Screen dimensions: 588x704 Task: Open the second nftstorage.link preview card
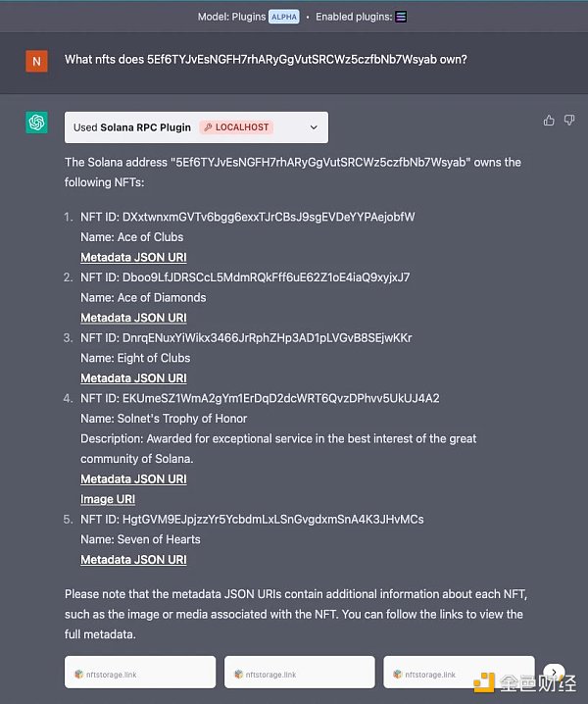click(x=300, y=673)
